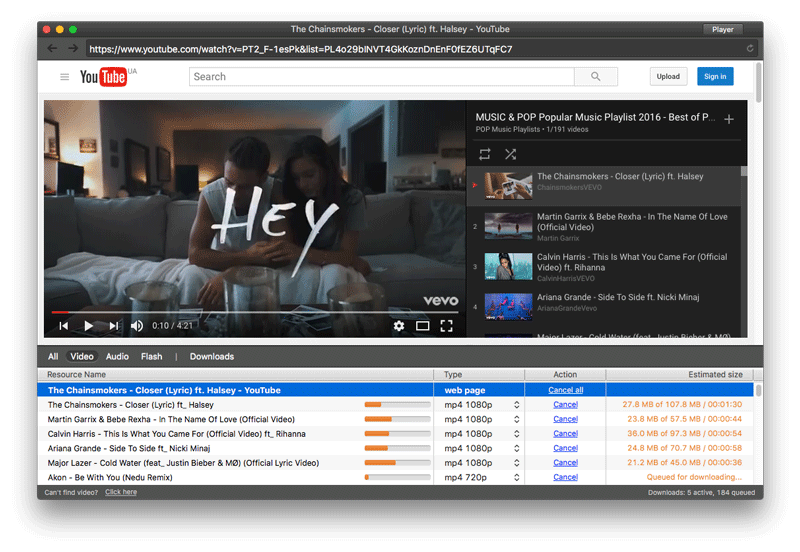Open the ChainsmokersVEVO channel name in playlist
The width and height of the screenshot is (800, 552).
click(569, 188)
